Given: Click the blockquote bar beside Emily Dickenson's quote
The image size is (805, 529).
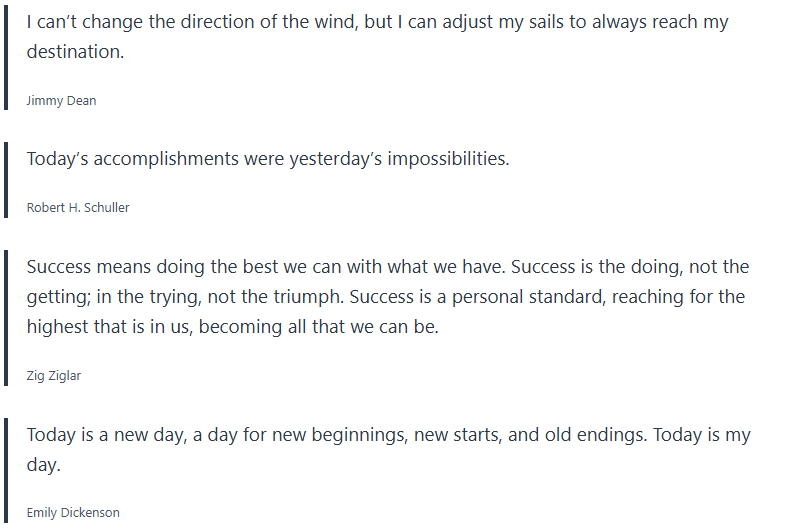Looking at the screenshot, I should pyautogui.click(x=5, y=470).
